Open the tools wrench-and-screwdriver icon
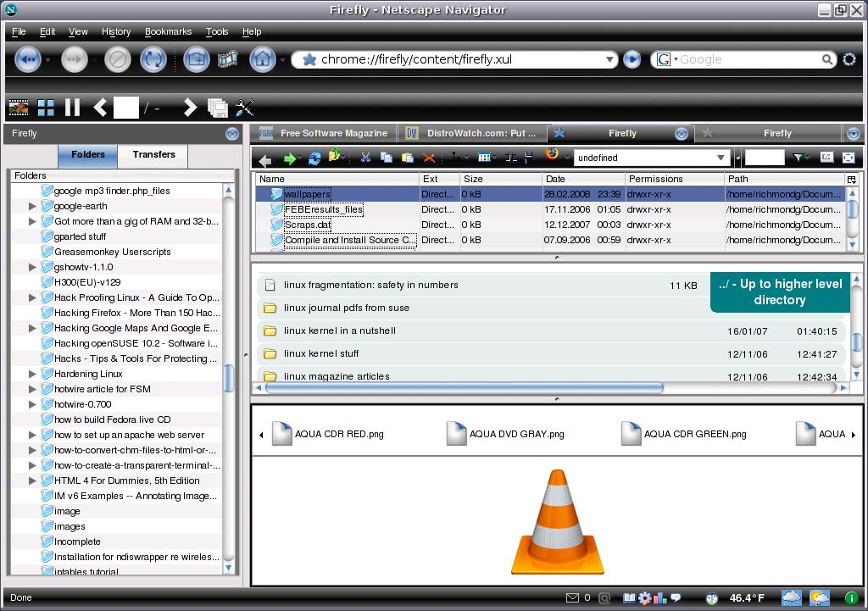This screenshot has width=868, height=611. click(x=244, y=108)
